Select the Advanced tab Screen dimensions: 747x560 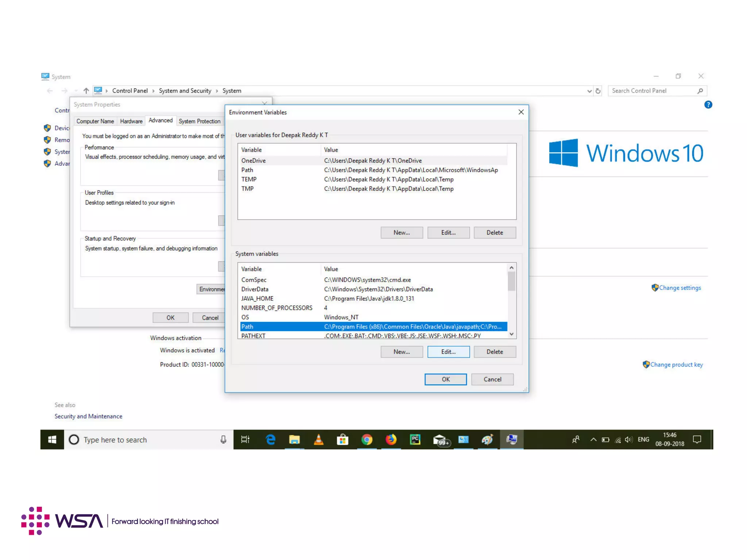click(160, 121)
